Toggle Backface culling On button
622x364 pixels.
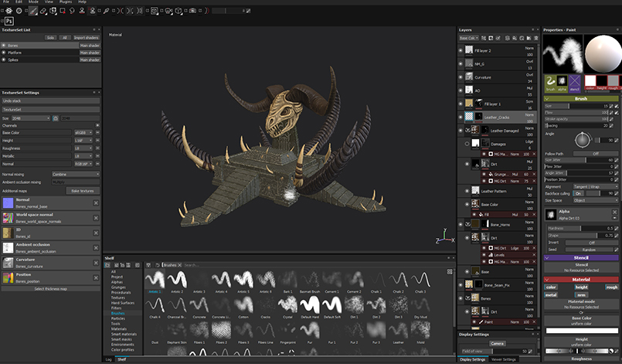tap(578, 193)
